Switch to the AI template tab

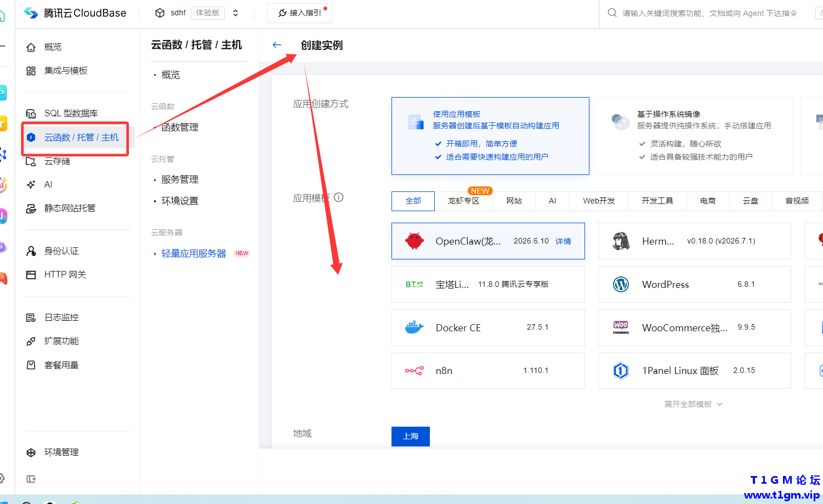553,201
